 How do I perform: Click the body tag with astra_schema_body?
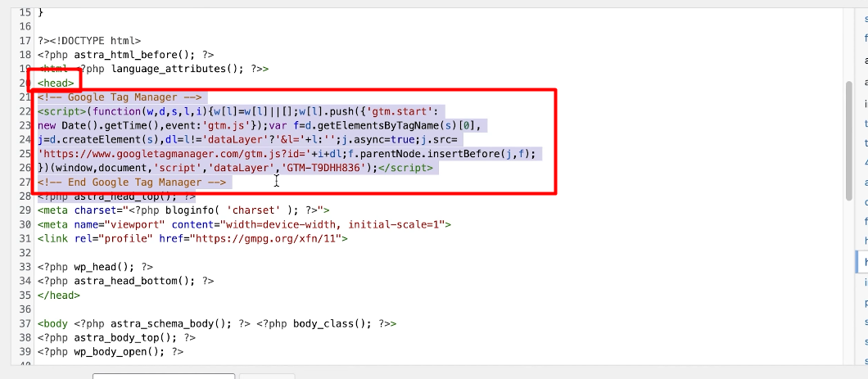[217, 323]
